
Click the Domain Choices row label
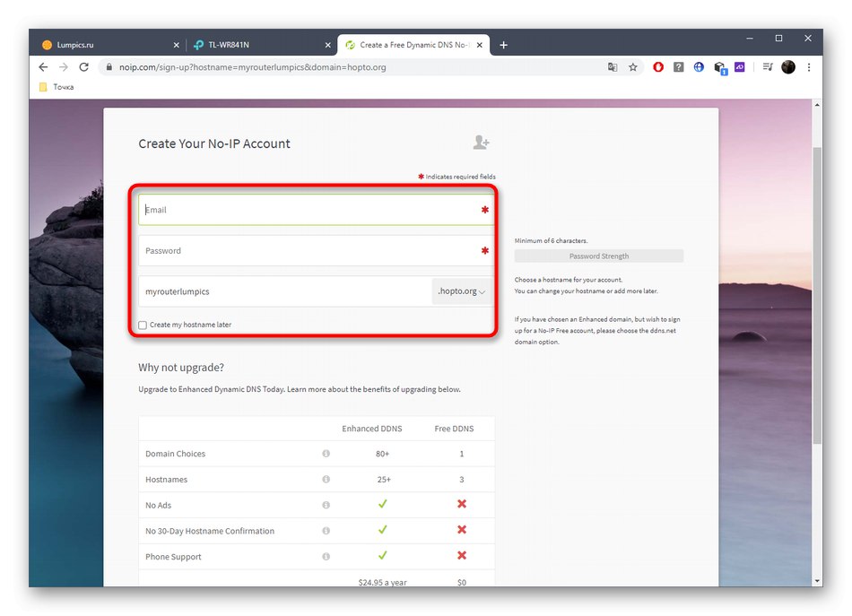(175, 454)
